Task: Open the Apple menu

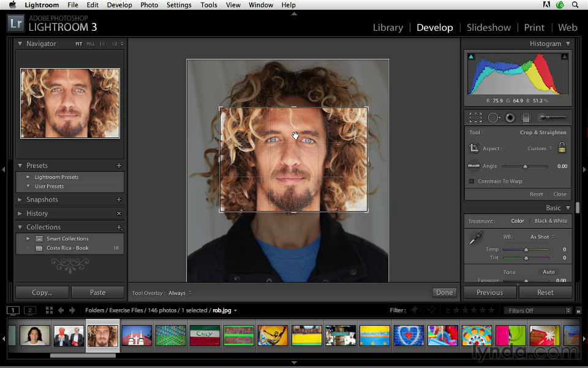Action: [12, 5]
